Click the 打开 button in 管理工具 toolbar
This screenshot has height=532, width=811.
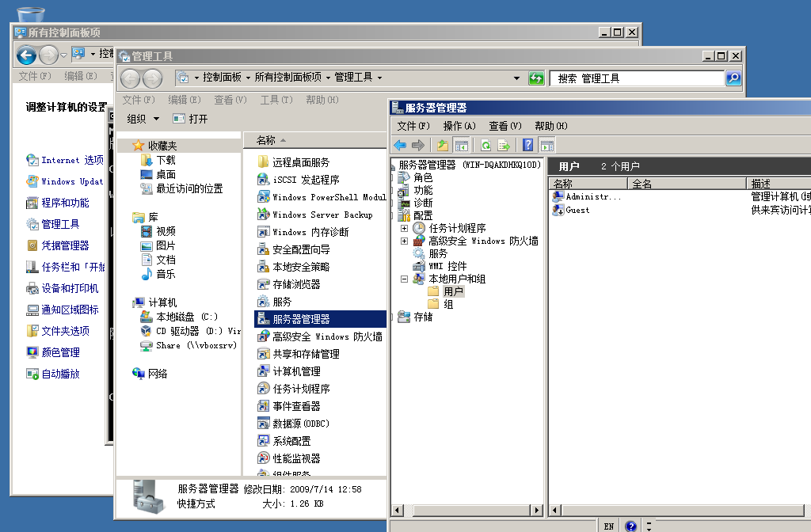pos(190,119)
